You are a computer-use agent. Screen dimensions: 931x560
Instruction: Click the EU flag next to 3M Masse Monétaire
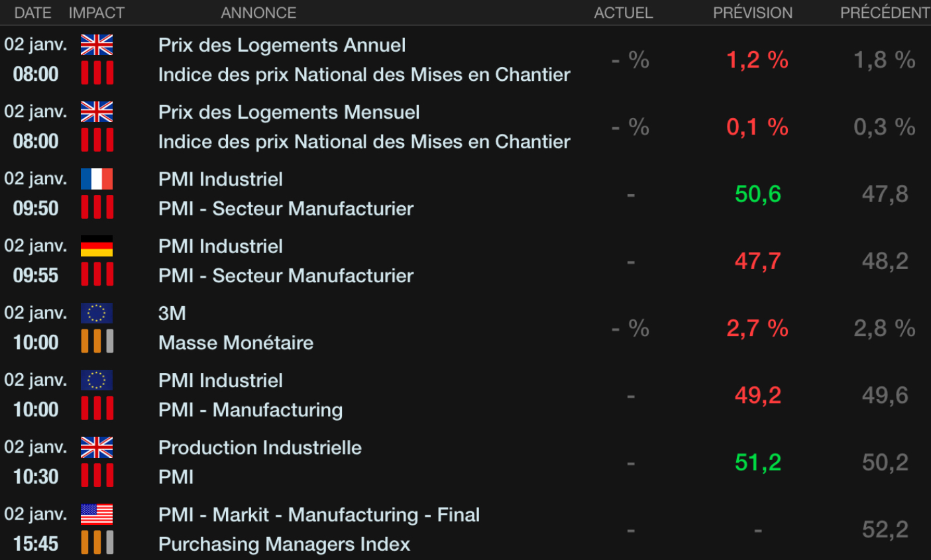coord(97,313)
